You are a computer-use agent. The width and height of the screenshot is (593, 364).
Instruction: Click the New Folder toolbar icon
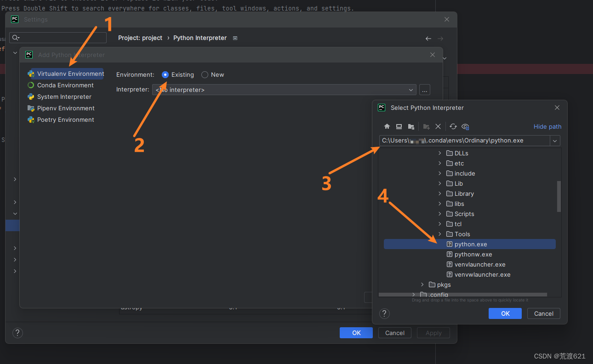point(427,126)
